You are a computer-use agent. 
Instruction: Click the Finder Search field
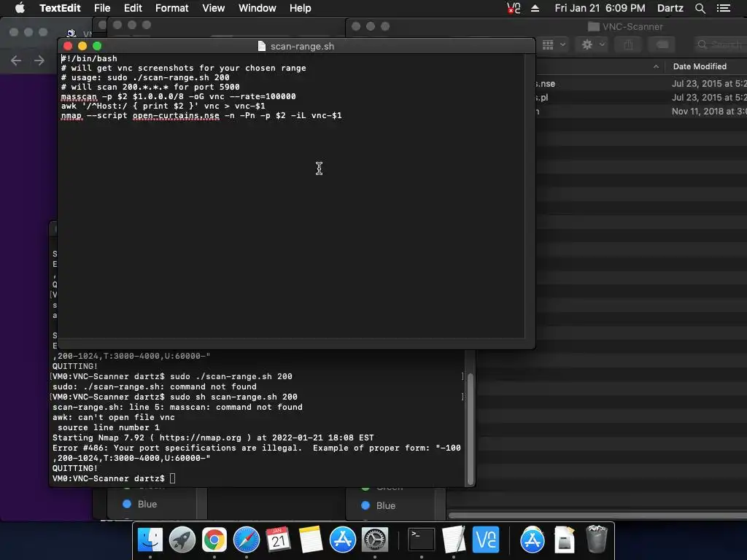pos(720,44)
